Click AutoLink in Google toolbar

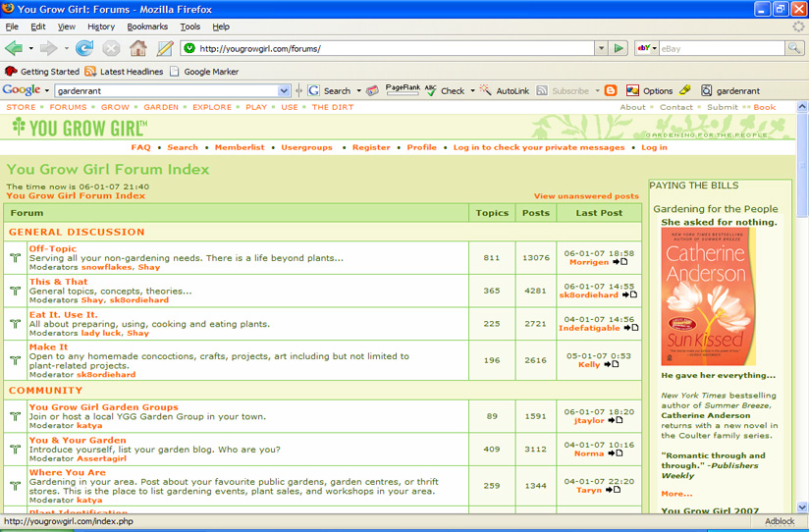[505, 91]
